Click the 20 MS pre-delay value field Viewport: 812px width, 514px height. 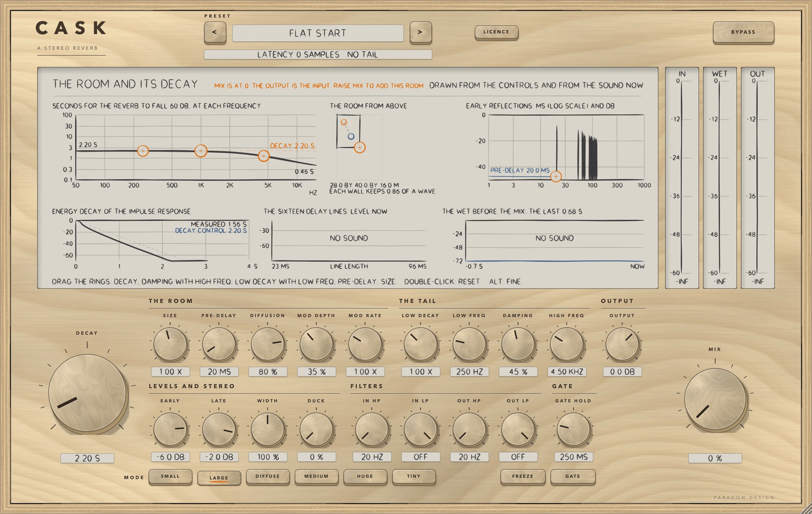coord(219,372)
